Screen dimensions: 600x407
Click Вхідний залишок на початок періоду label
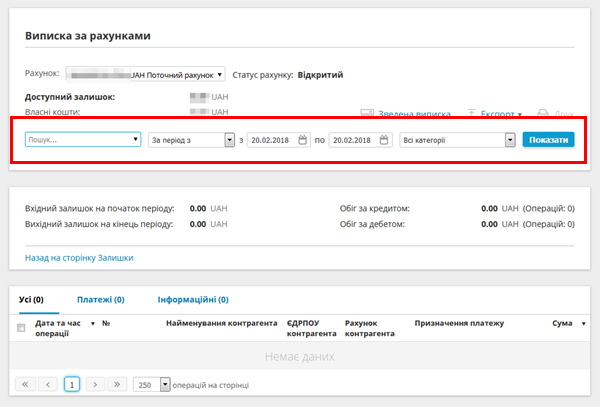(99, 208)
